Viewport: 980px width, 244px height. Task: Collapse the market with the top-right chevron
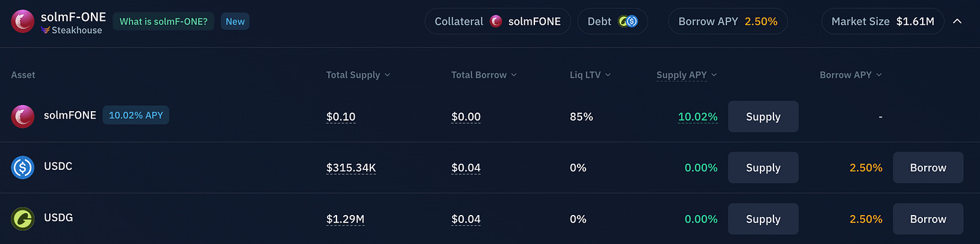coord(957,22)
